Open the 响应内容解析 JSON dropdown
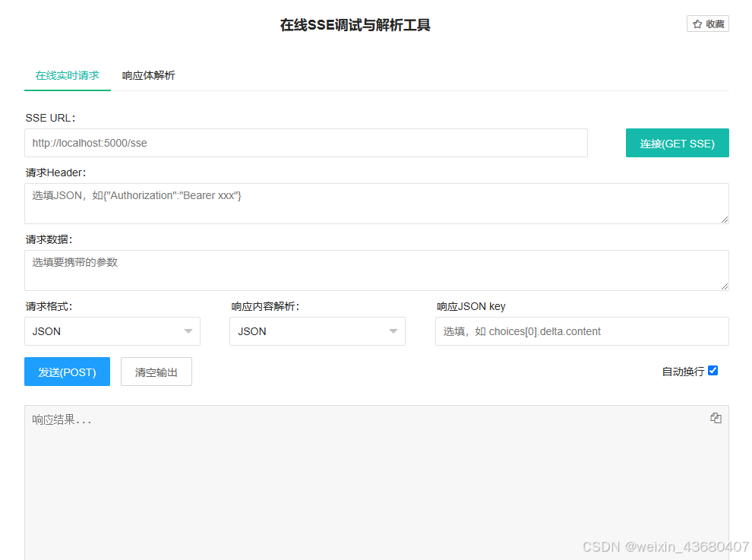 coord(317,331)
